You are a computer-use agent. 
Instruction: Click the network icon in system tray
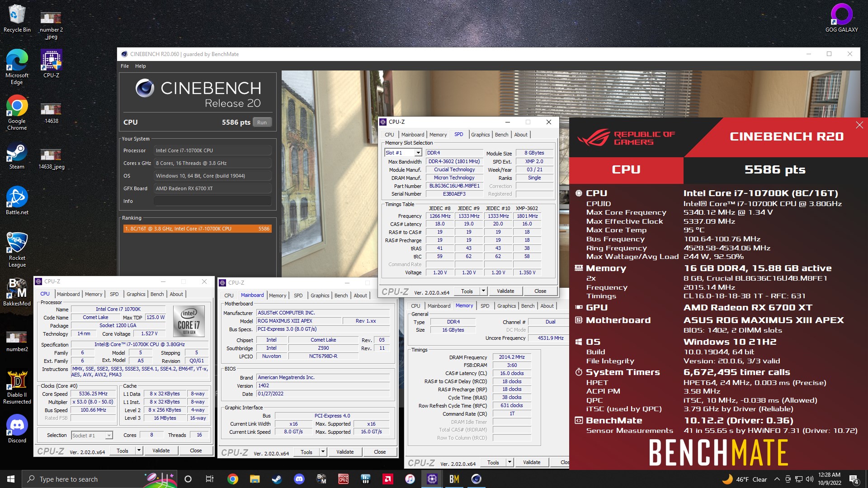[799, 479]
